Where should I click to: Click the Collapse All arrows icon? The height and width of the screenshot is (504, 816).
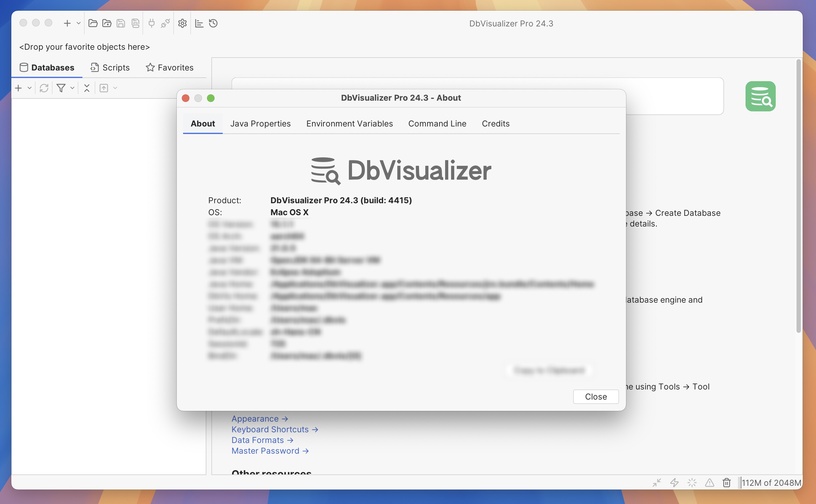(87, 88)
